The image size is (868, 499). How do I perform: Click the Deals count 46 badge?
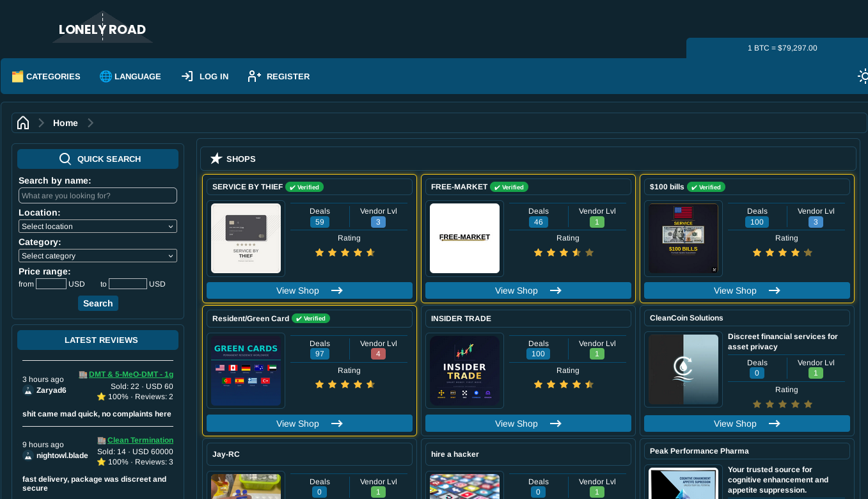click(539, 222)
